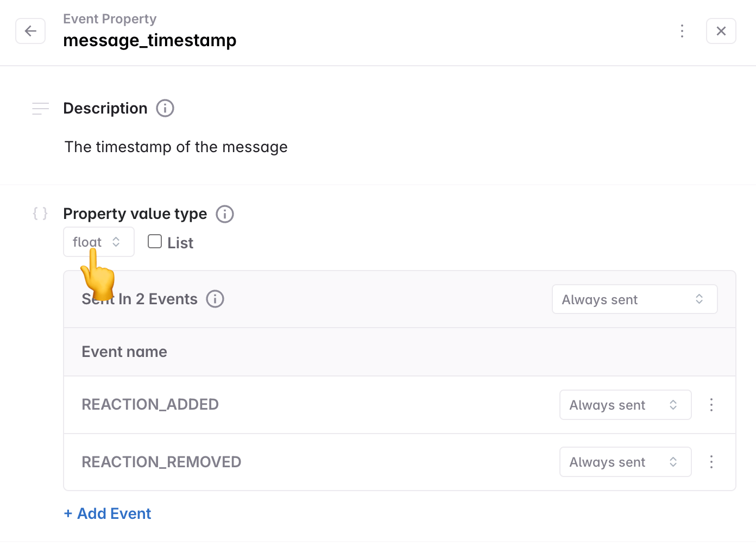
Task: Click the back arrow button
Action: (x=30, y=31)
